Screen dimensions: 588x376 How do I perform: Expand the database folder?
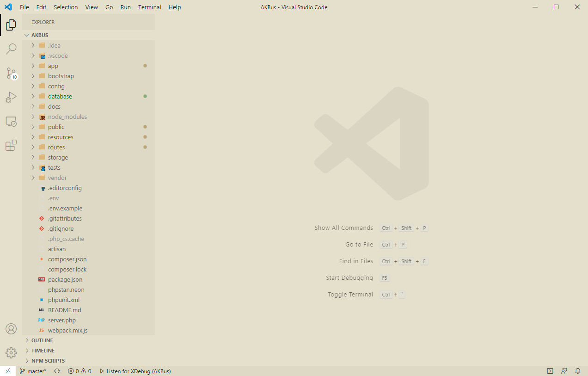click(x=89, y=96)
